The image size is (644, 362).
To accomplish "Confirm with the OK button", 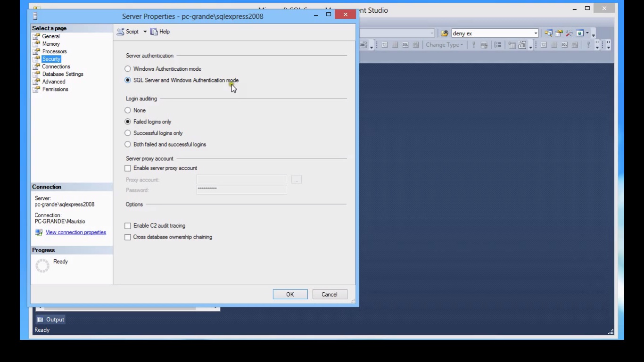I will 290,295.
